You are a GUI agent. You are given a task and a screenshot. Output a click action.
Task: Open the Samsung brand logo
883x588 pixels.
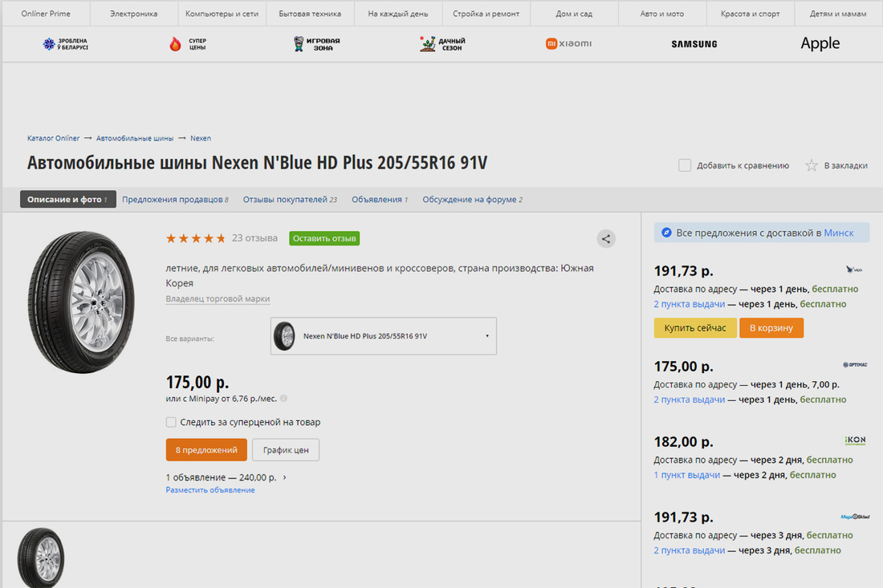pyautogui.click(x=694, y=44)
